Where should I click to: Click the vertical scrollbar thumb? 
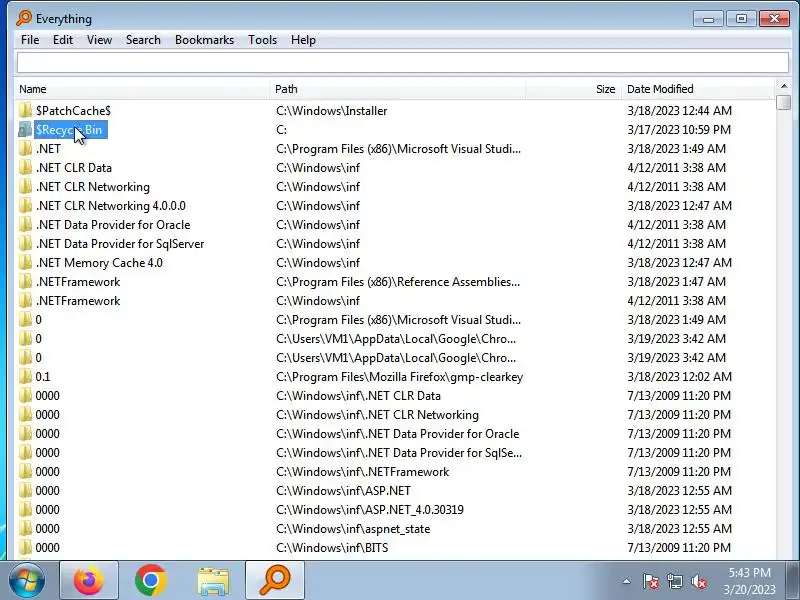[784, 102]
